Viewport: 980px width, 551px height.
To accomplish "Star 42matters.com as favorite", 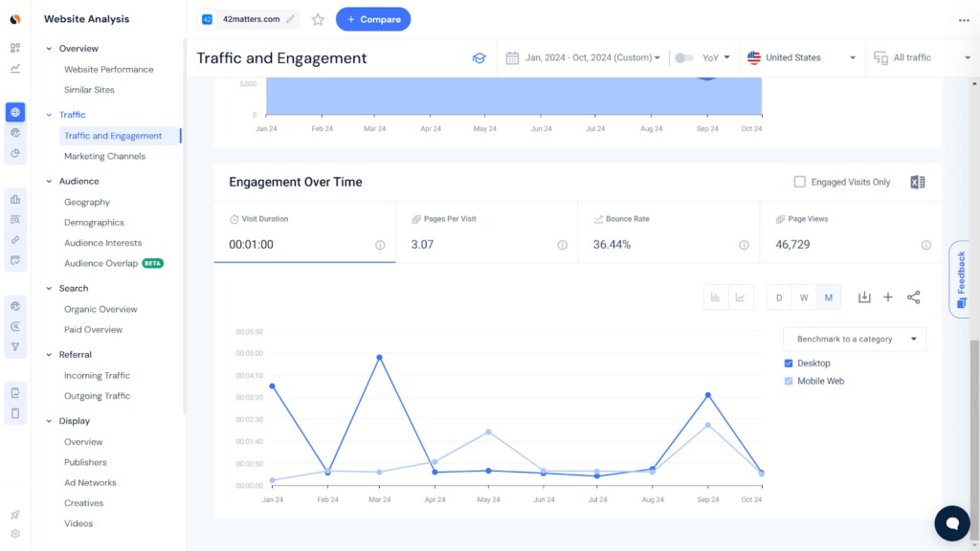I will coord(318,19).
